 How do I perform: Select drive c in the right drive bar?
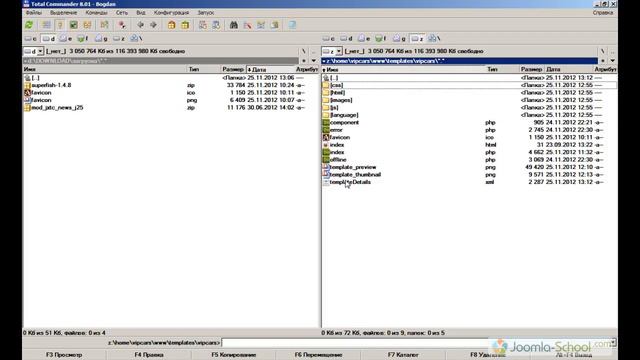pyautogui.click(x=329, y=38)
